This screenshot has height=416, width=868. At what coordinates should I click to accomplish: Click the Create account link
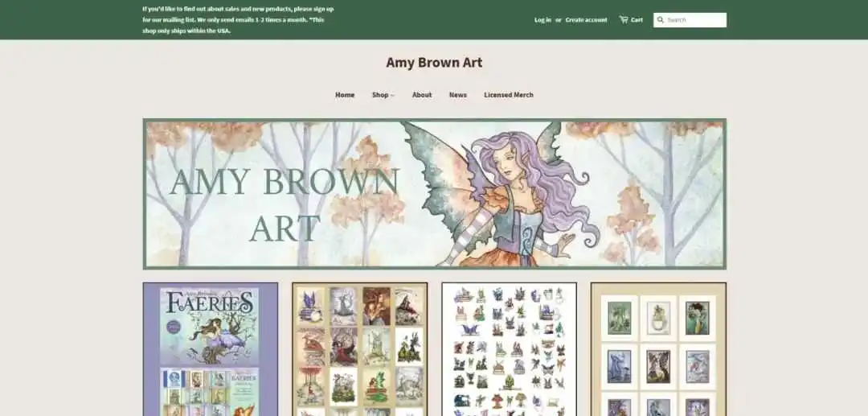tap(586, 20)
